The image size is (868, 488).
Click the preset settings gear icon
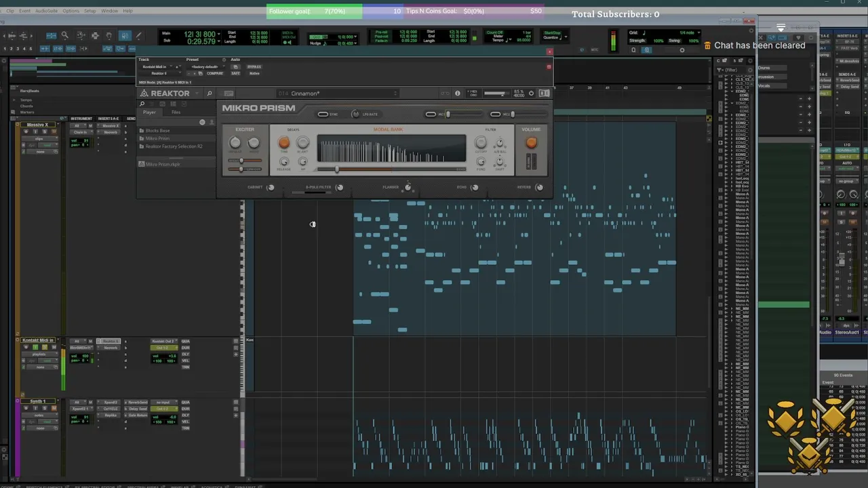point(224,60)
